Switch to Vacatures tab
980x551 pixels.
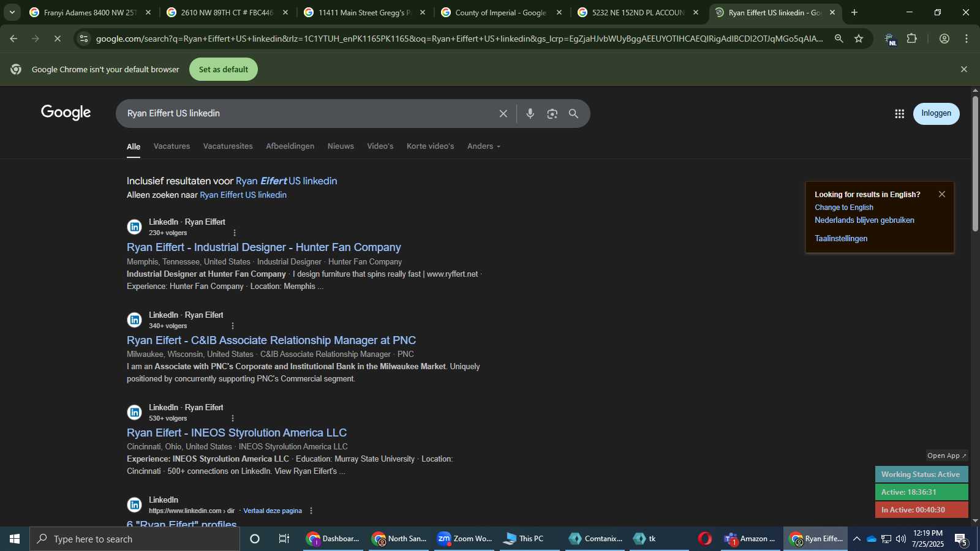pyautogui.click(x=171, y=146)
